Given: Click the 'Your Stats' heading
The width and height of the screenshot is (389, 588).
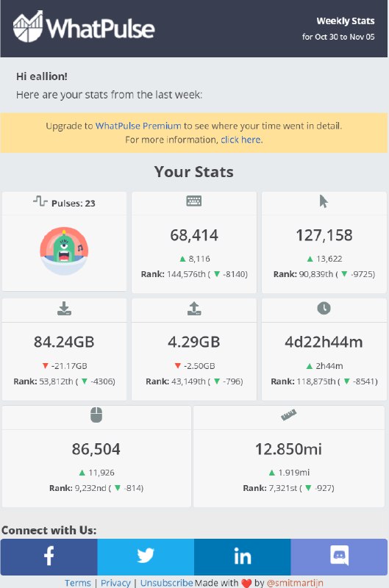Looking at the screenshot, I should 194,172.
